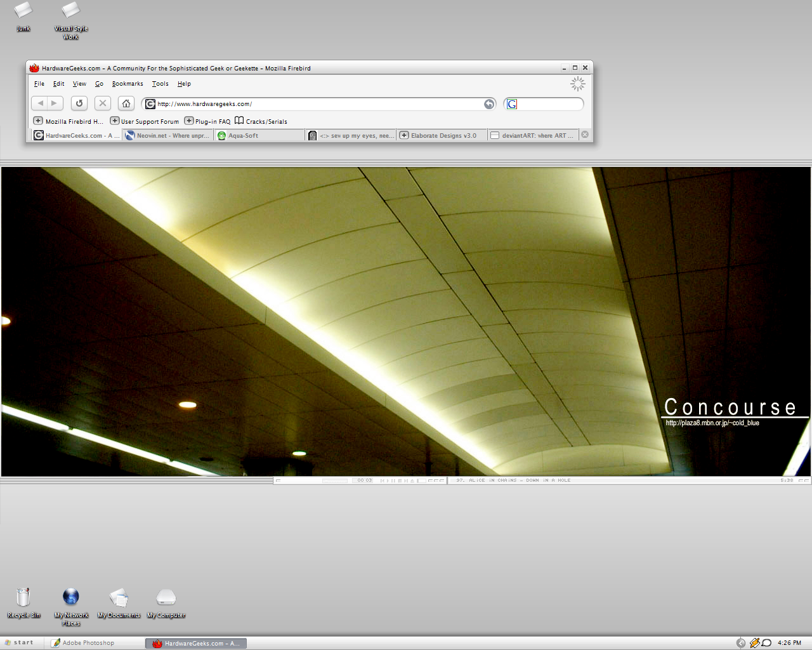This screenshot has height=650, width=812.
Task: Open the Bookmarks menu
Action: pyautogui.click(x=128, y=84)
